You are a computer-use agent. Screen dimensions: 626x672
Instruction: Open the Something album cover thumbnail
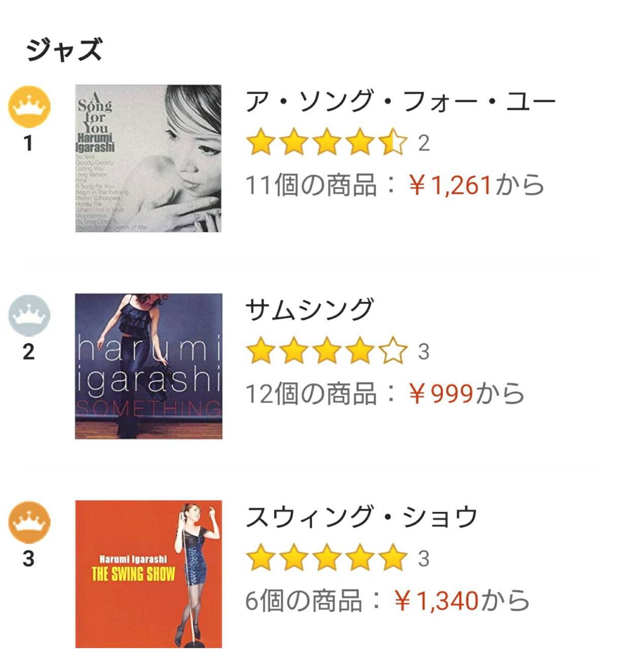[x=149, y=366]
